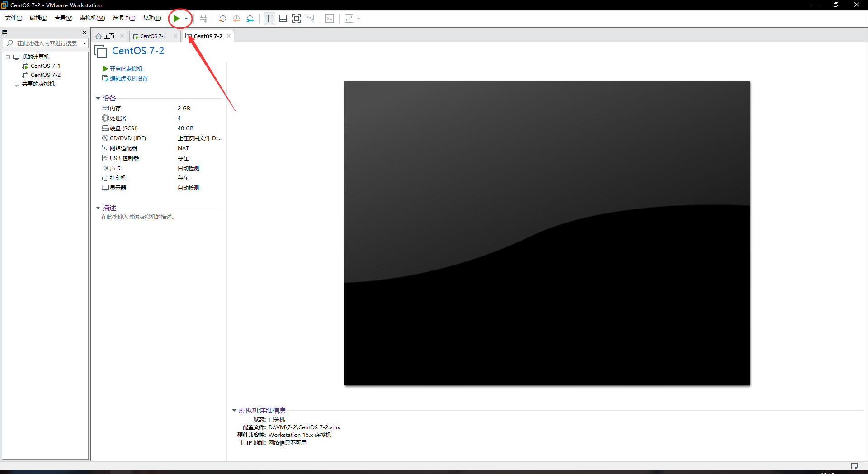Click the description text field placeholder
Viewport: 868px width, 474px height.
pos(138,218)
